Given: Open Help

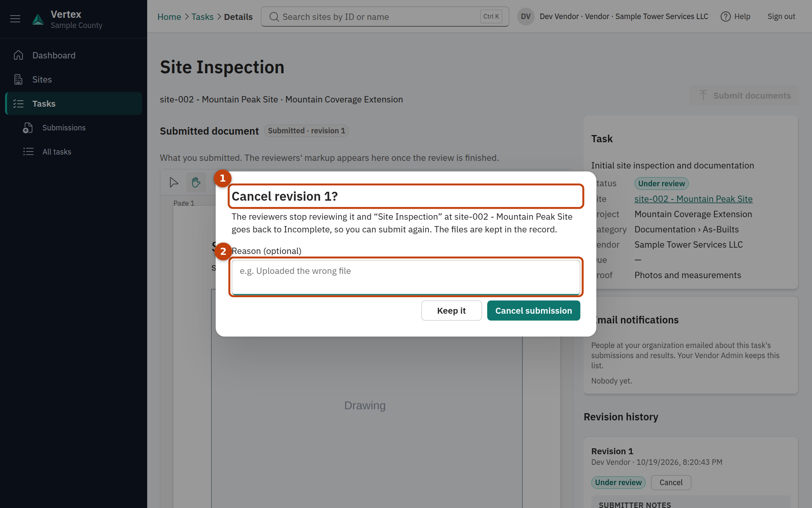Looking at the screenshot, I should coord(735,17).
